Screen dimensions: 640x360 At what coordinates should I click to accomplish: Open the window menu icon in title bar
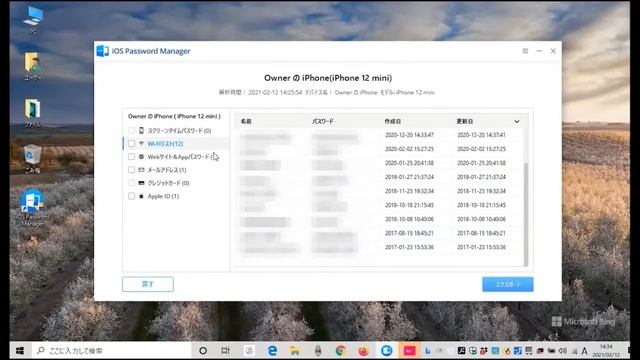(x=525, y=51)
